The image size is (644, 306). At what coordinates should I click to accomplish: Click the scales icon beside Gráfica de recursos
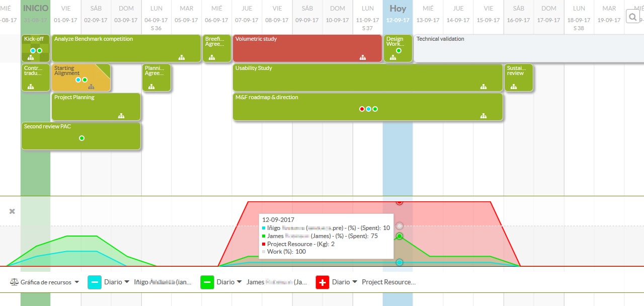14,282
